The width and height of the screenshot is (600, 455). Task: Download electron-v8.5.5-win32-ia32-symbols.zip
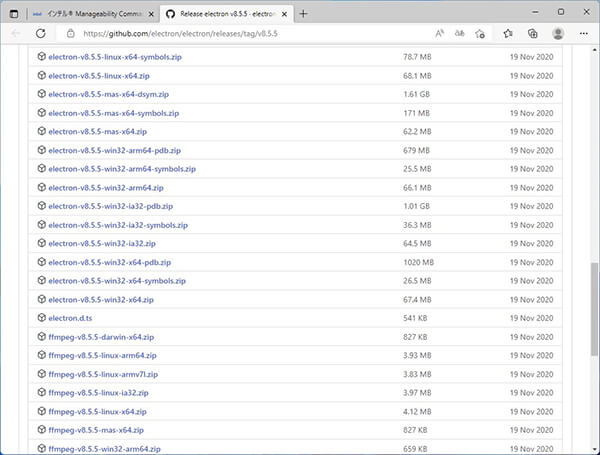click(x=118, y=225)
